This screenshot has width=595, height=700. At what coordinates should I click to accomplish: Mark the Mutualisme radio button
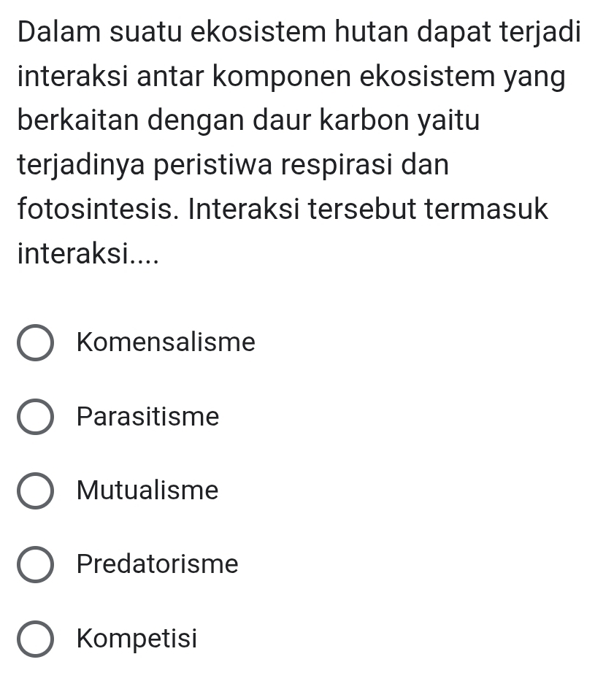34,491
